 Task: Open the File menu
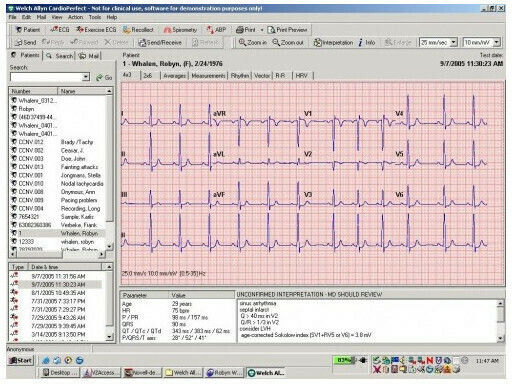[13, 17]
